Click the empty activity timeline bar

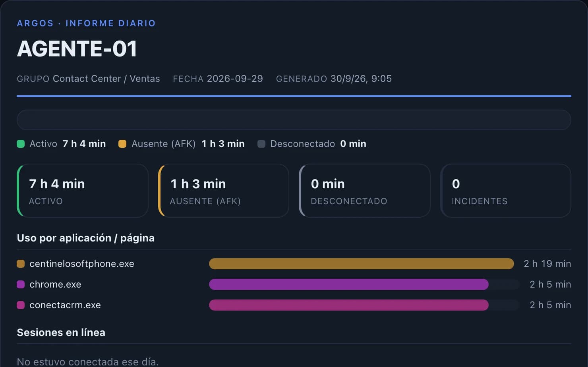(294, 120)
